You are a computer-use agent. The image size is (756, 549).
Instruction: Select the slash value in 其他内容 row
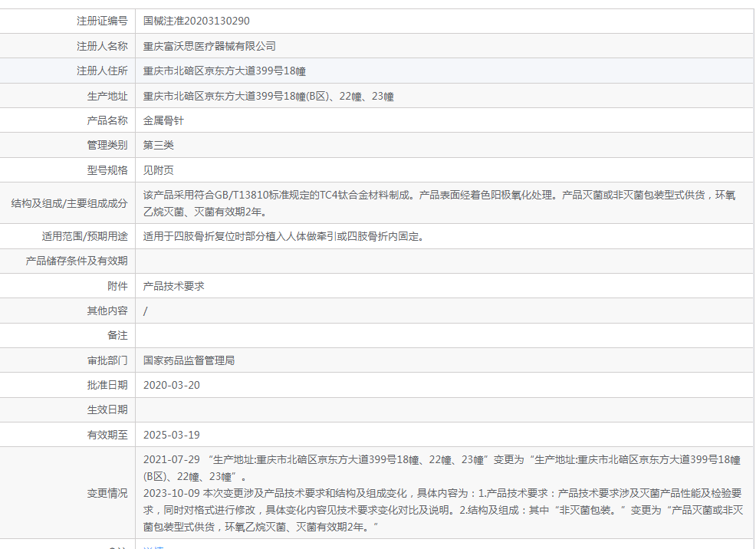pyautogui.click(x=145, y=311)
